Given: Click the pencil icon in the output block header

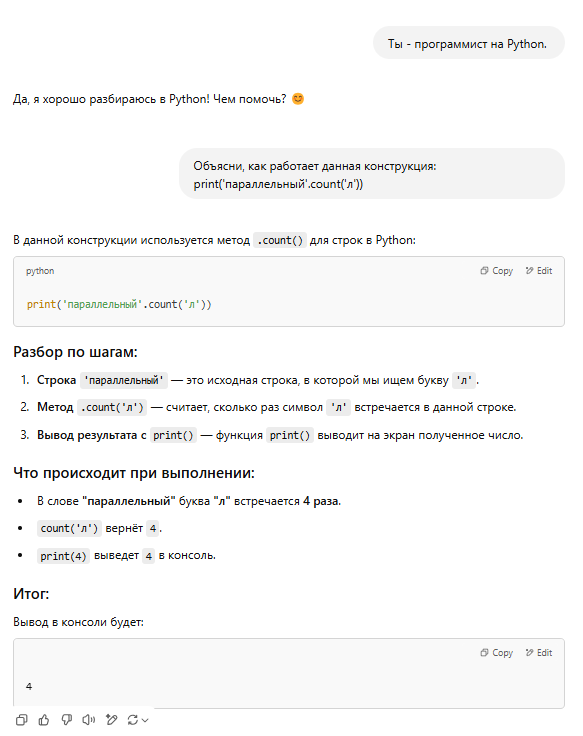Looking at the screenshot, I should (x=529, y=653).
